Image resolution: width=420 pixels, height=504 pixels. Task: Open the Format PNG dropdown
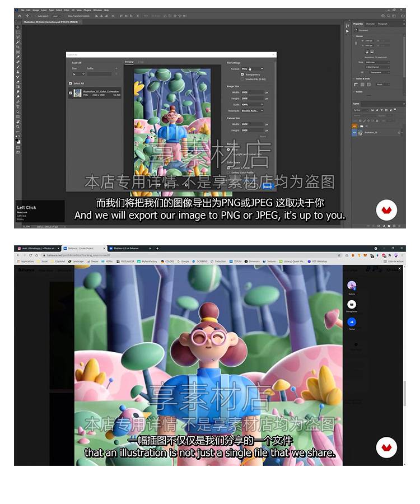[252, 69]
